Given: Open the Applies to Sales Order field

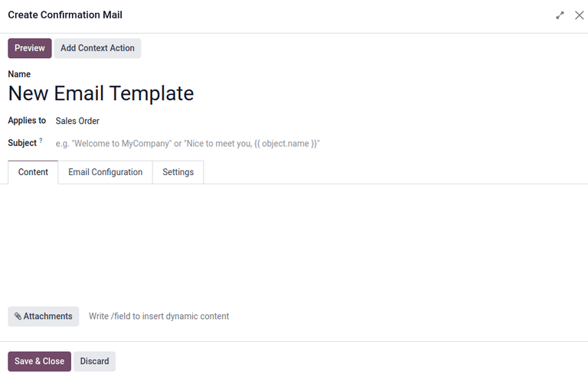Looking at the screenshot, I should (x=77, y=121).
